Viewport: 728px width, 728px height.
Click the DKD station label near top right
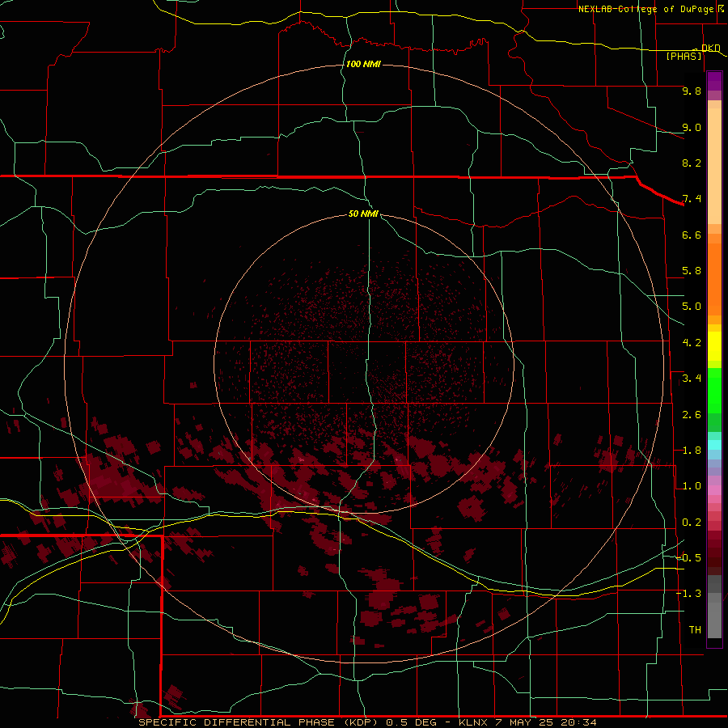coord(711,49)
